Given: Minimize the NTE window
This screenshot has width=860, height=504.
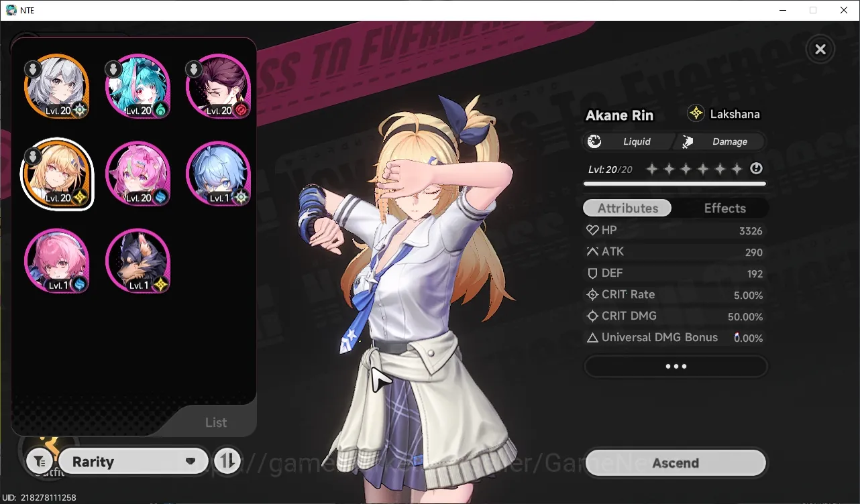Looking at the screenshot, I should 782,10.
